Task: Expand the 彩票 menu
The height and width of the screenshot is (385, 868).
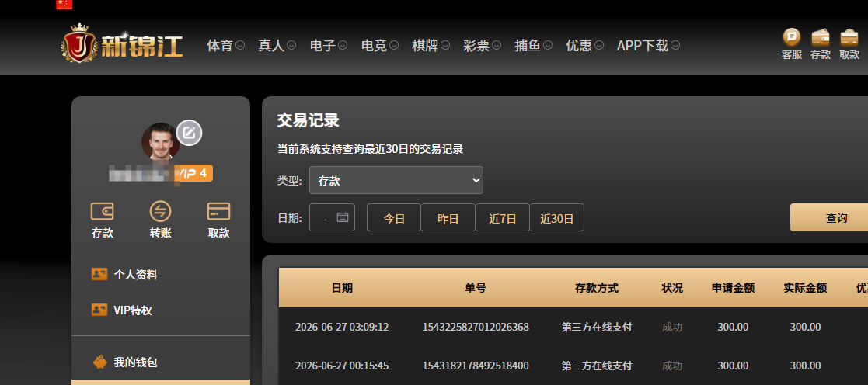Action: [x=482, y=45]
